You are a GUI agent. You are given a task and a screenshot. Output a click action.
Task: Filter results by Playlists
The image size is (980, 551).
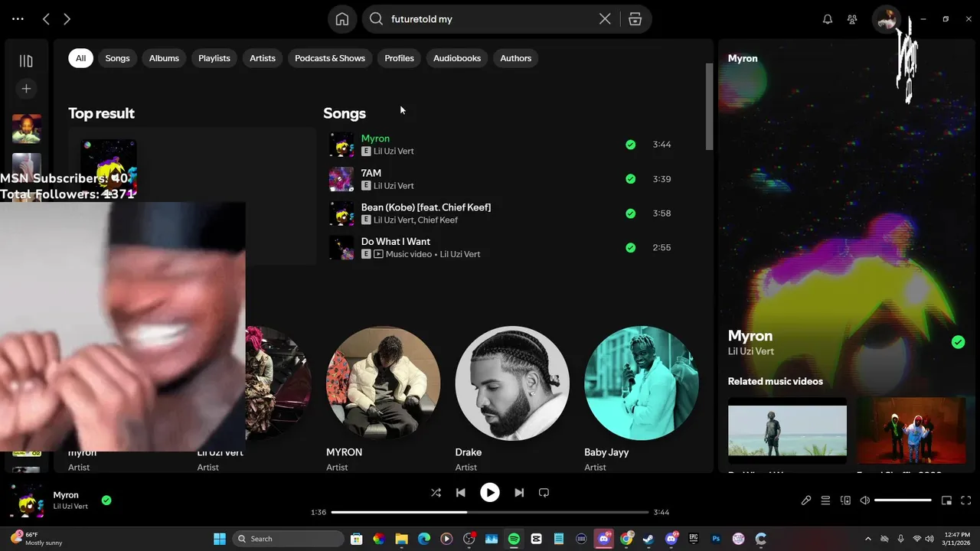(214, 58)
